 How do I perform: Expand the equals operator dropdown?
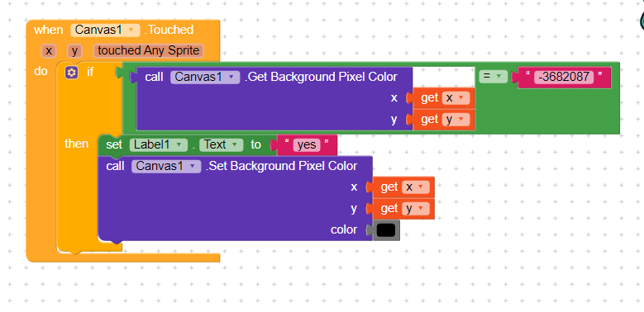[x=494, y=76]
